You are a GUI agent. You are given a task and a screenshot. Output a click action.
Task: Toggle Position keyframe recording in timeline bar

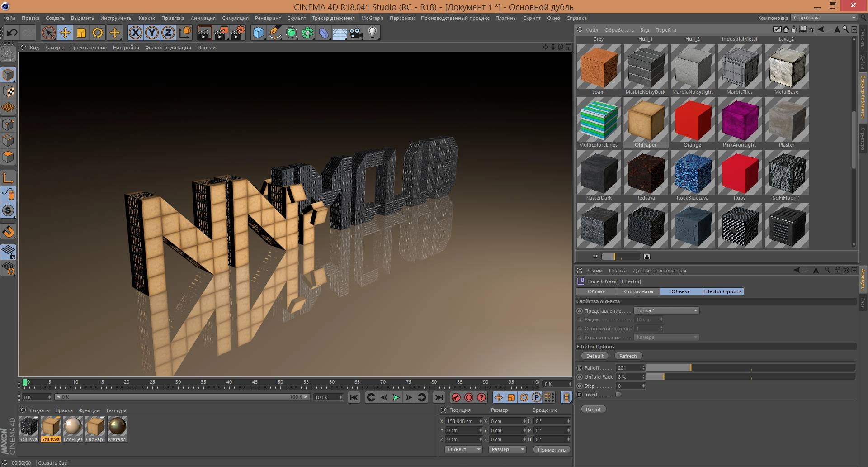click(498, 397)
